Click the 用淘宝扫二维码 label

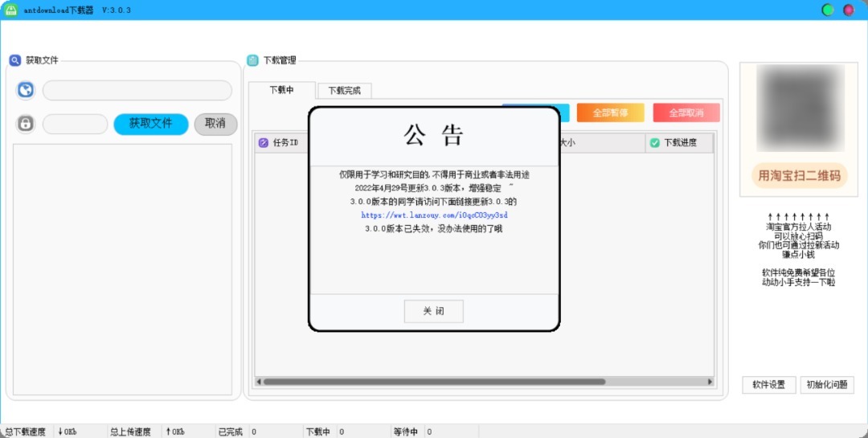800,176
